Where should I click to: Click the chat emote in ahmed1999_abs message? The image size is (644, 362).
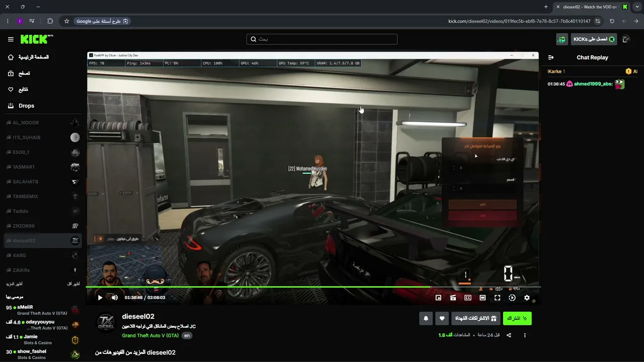pyautogui.click(x=619, y=84)
